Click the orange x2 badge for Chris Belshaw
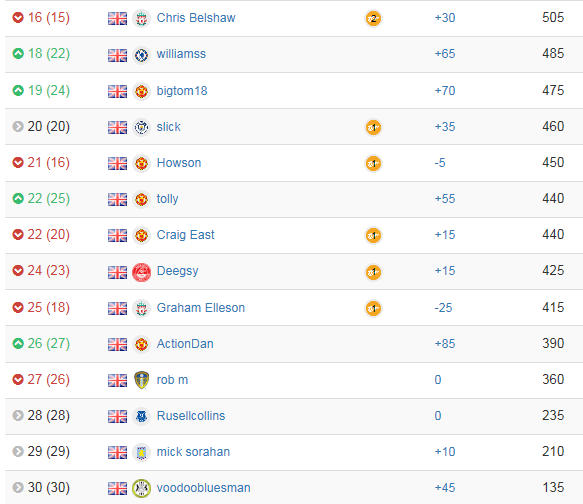The image size is (583, 504). pyautogui.click(x=373, y=18)
